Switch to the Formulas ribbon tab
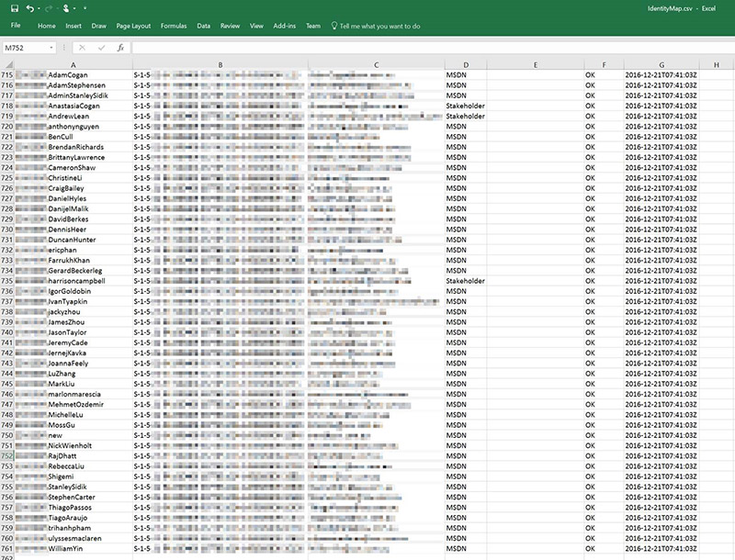 coord(173,27)
